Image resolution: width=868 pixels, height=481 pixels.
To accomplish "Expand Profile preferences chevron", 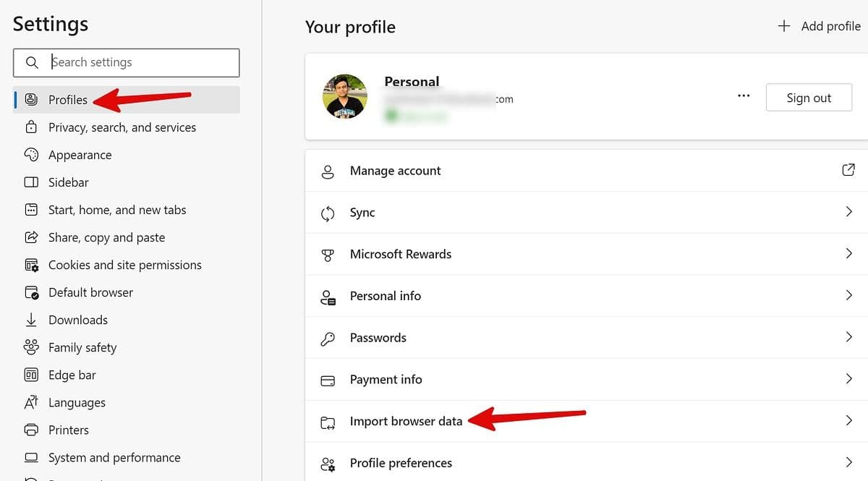I will (848, 463).
